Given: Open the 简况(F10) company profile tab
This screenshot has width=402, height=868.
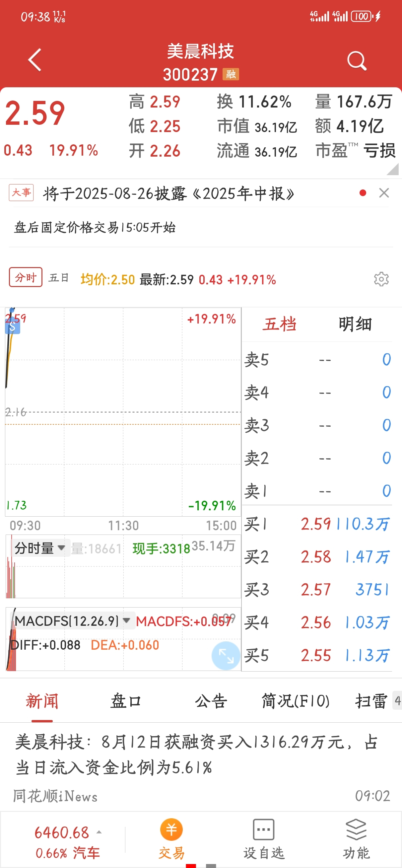Looking at the screenshot, I should point(296,701).
